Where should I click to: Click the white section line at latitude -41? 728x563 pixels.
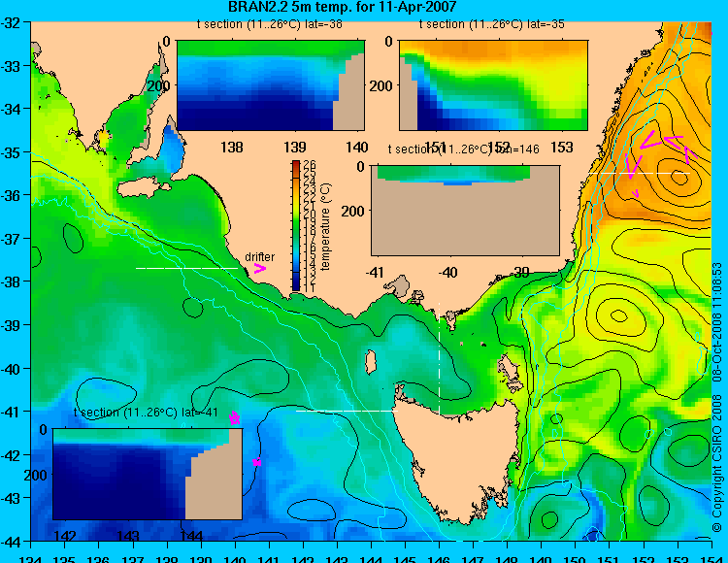click(x=347, y=411)
